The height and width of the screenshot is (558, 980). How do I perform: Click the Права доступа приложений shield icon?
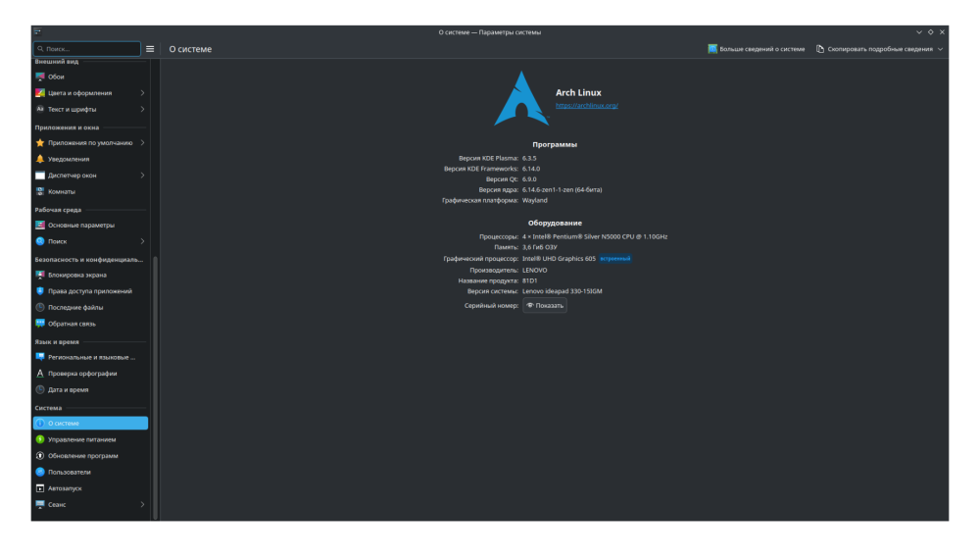click(x=40, y=291)
